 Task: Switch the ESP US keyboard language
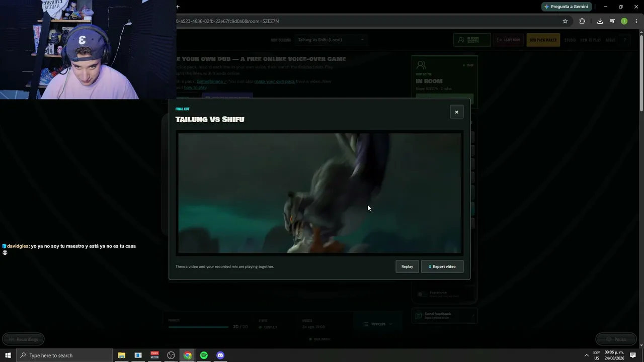click(596, 355)
